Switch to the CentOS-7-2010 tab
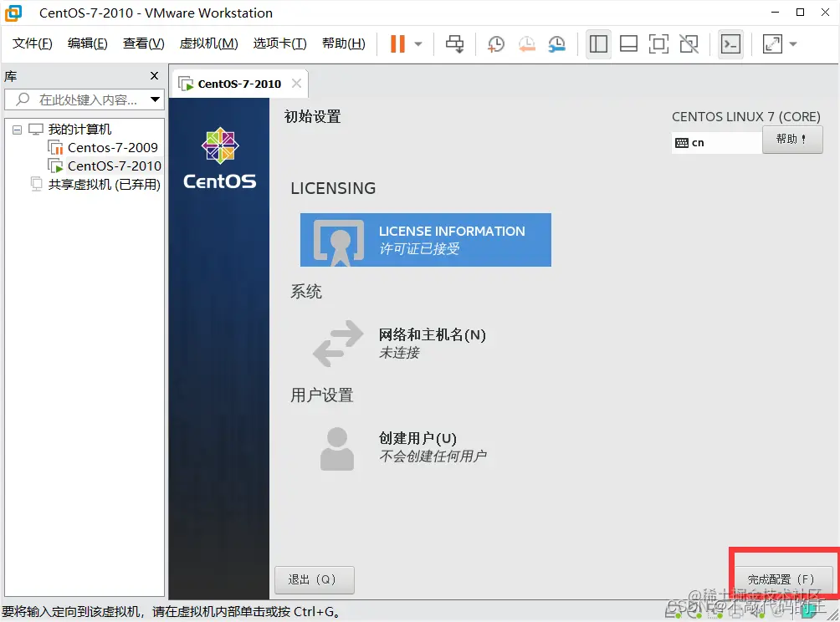This screenshot has width=840, height=622. pos(239,84)
